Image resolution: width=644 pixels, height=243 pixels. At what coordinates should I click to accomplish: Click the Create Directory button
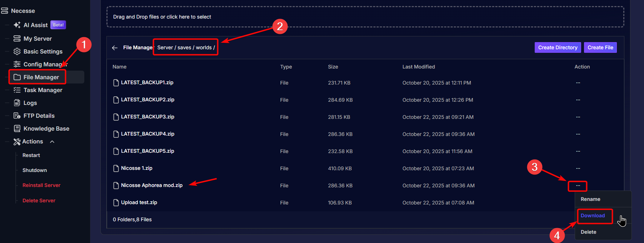(558, 47)
